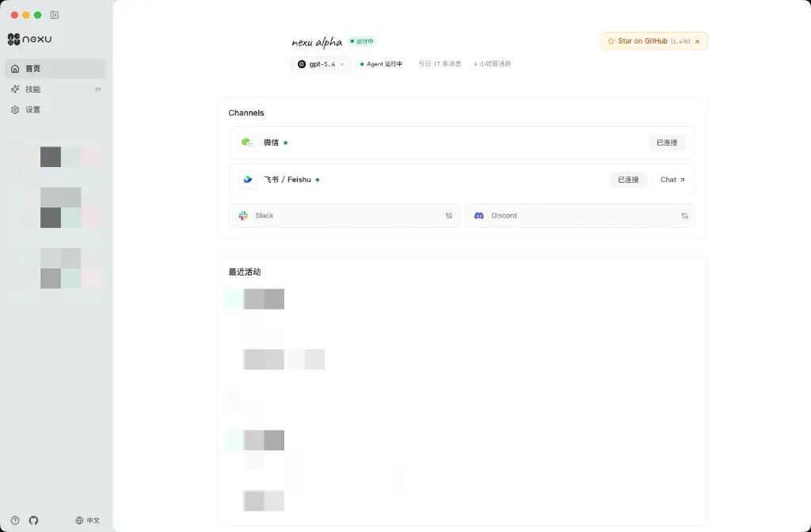Open the GitHub icon in bottom sidebar

(x=33, y=520)
